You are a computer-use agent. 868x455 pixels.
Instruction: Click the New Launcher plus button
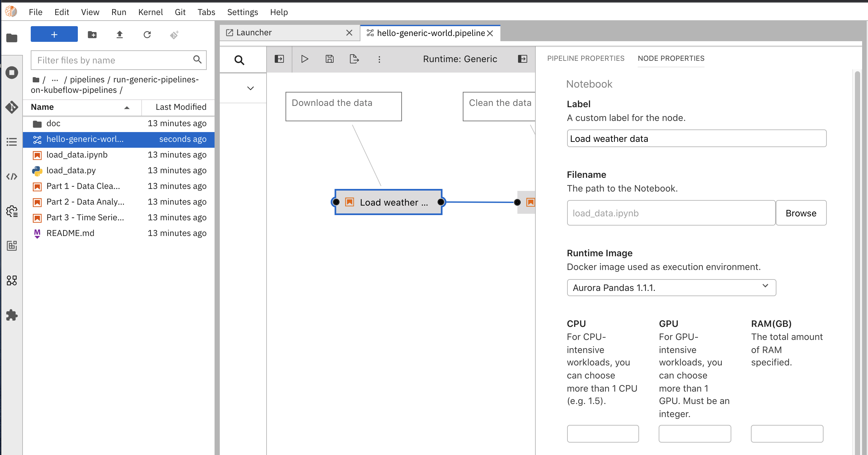[x=54, y=34]
